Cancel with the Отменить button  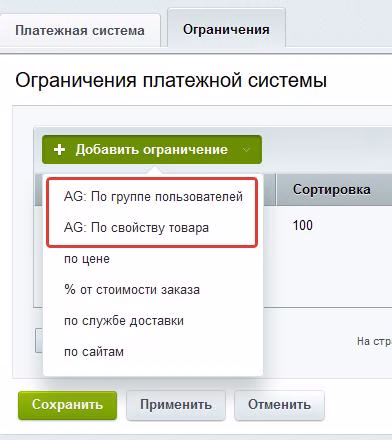tap(279, 405)
